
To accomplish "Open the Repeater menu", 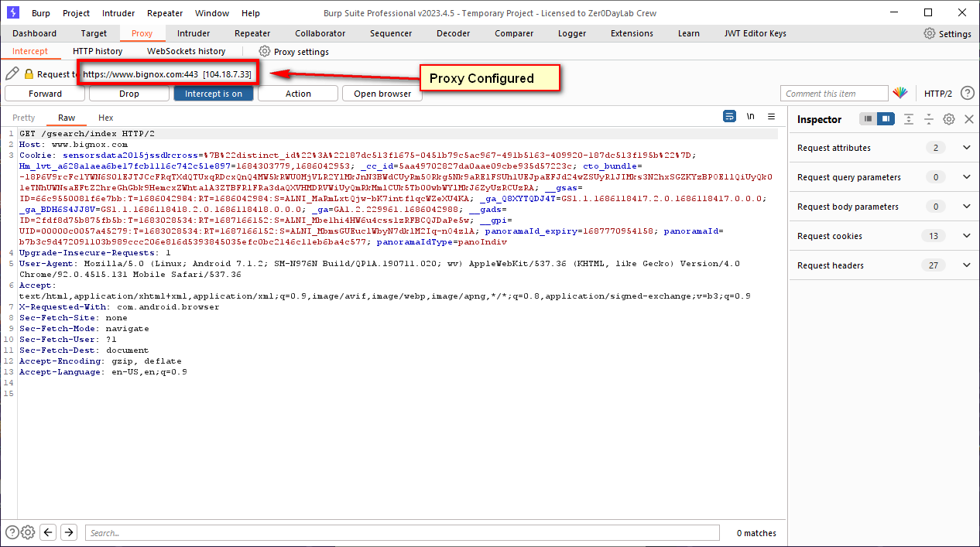I will [166, 13].
